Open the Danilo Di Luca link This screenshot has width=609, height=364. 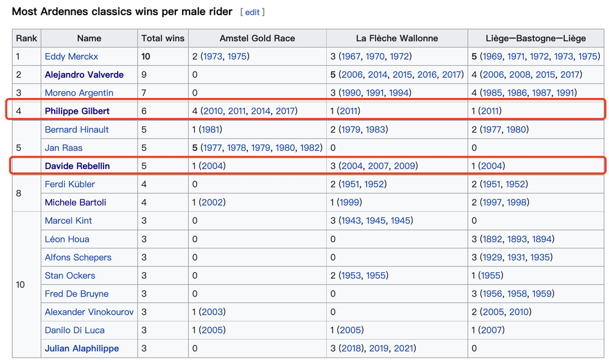coord(74,331)
